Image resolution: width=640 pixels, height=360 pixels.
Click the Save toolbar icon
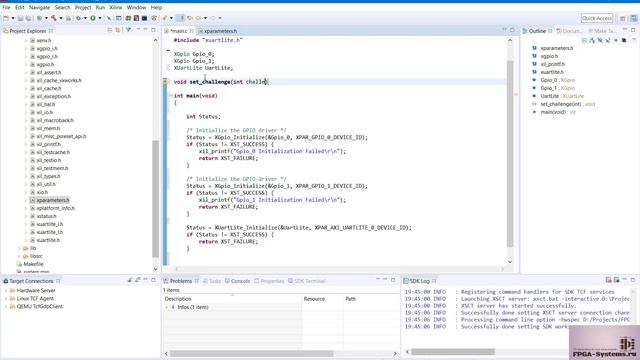coord(20,18)
